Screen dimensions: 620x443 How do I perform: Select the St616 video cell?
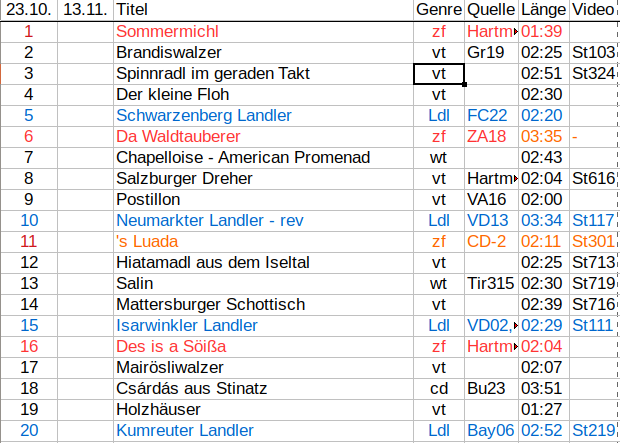click(593, 178)
